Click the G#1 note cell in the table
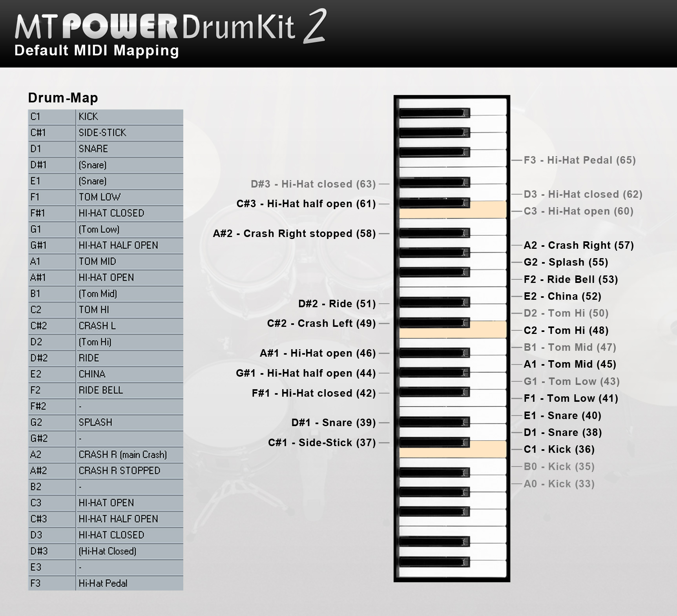677x616 pixels. [51, 245]
